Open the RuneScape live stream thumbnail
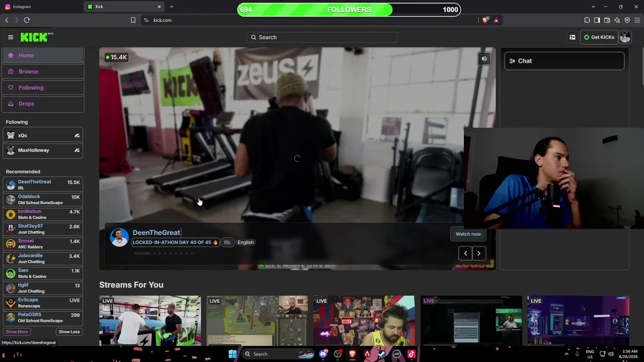The height and width of the screenshot is (362, 644). coord(257,321)
